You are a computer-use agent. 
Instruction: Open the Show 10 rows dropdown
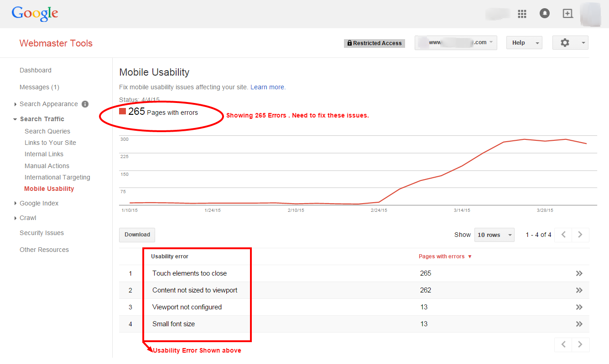click(494, 235)
